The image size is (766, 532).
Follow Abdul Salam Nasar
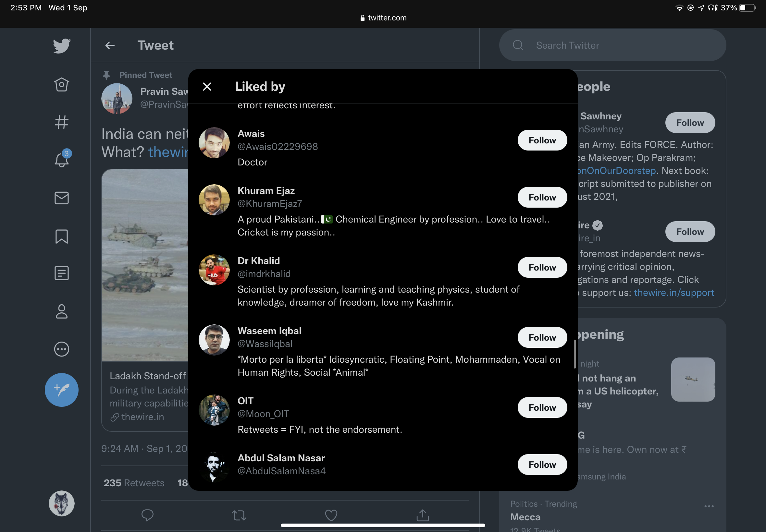coord(542,464)
